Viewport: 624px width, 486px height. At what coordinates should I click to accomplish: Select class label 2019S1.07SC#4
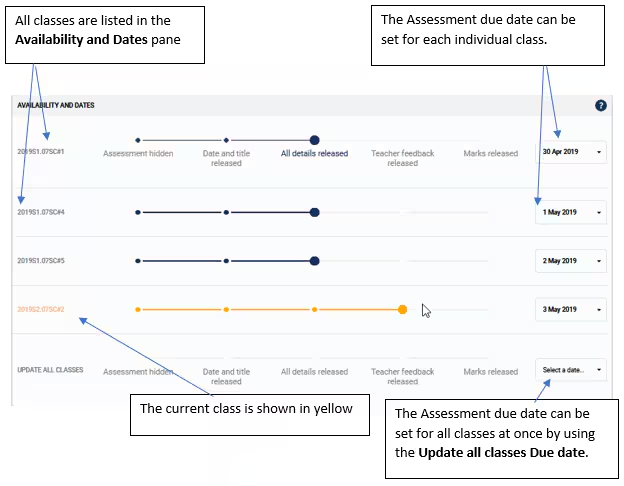coord(41,212)
